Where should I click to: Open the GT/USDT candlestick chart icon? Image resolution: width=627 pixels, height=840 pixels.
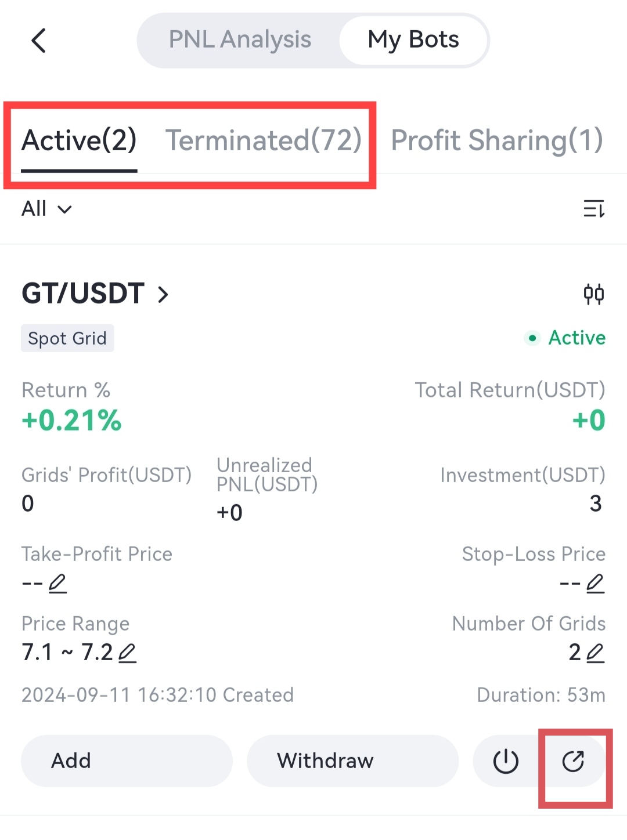point(593,294)
